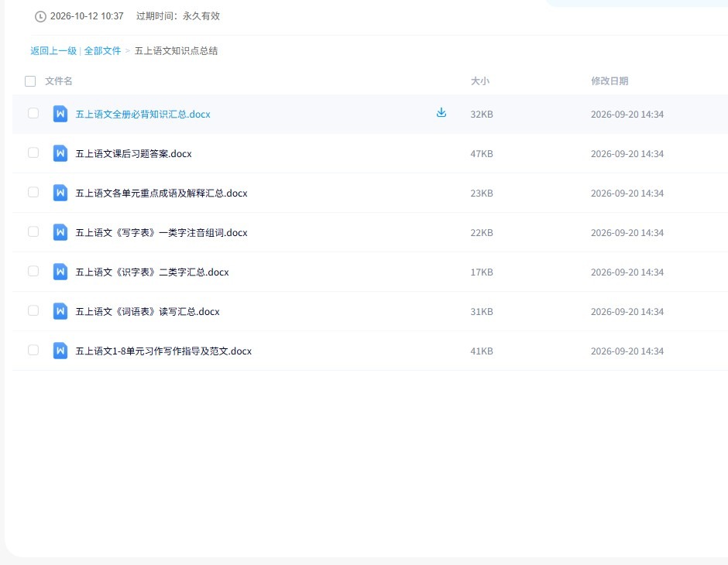Click share timestamp 2026-10-12 10:37
The height and width of the screenshot is (565, 728).
[87, 16]
